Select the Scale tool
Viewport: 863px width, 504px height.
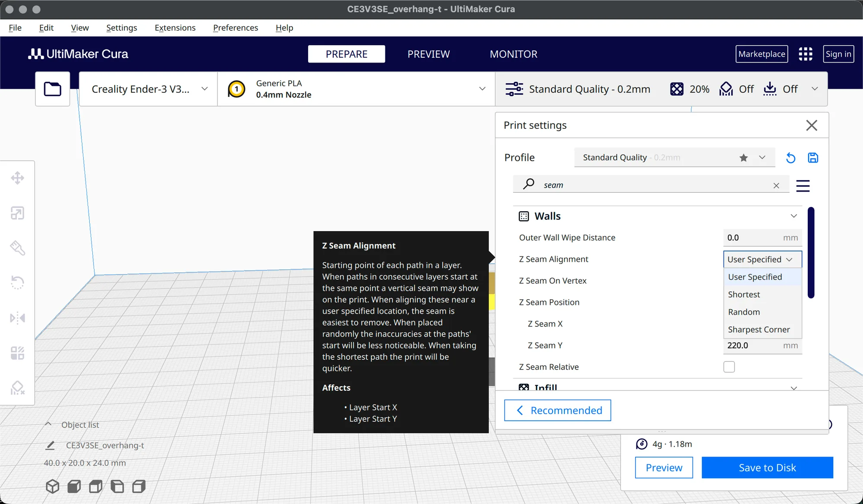pyautogui.click(x=17, y=213)
